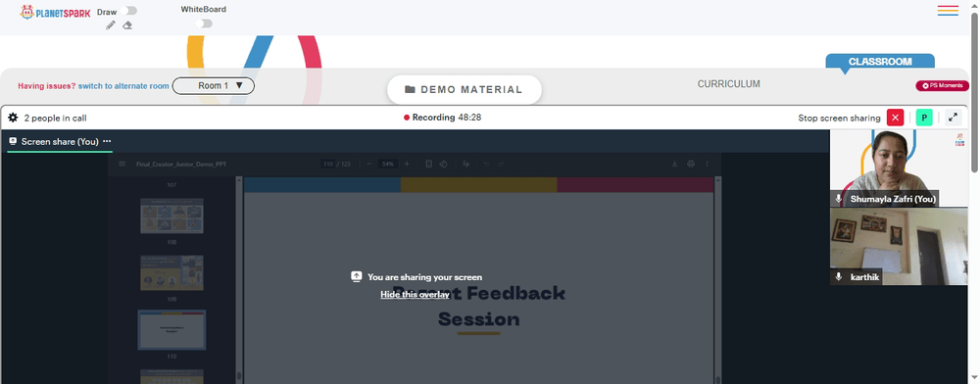Click the PDF page number field 110
Viewport: 980px width, 384px height.
pos(328,164)
